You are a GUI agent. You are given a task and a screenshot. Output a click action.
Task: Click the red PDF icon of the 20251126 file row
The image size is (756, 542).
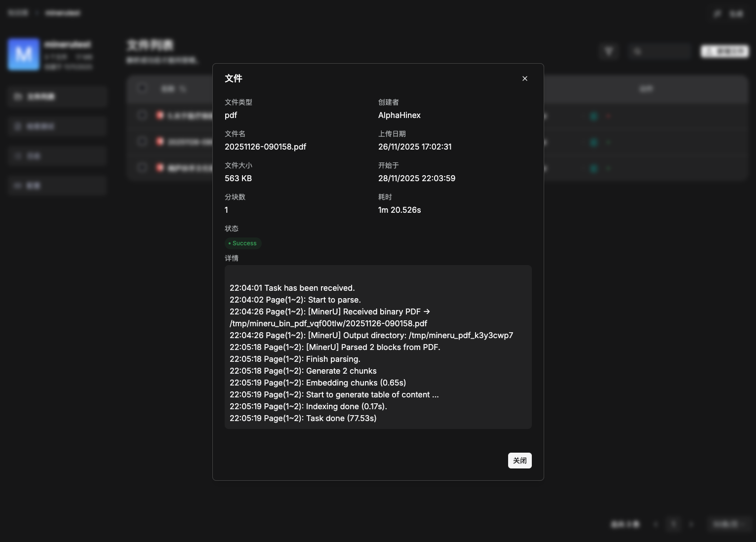[160, 142]
